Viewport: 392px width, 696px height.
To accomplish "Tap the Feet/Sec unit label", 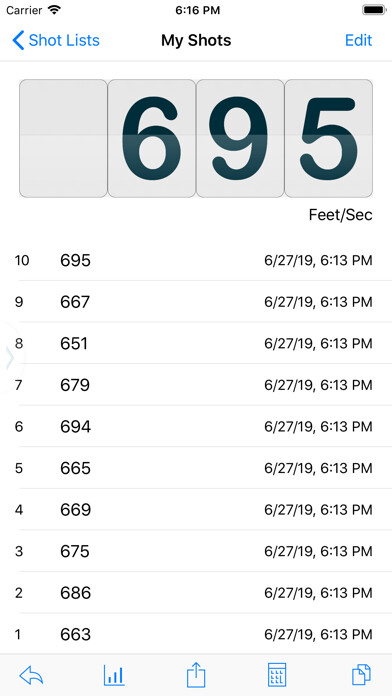I will (341, 215).
